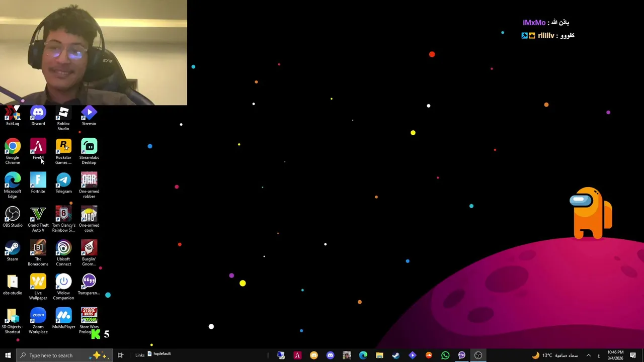Open the Links toolbar on taskbar
Viewport: 644px width, 362px height.
(140, 355)
